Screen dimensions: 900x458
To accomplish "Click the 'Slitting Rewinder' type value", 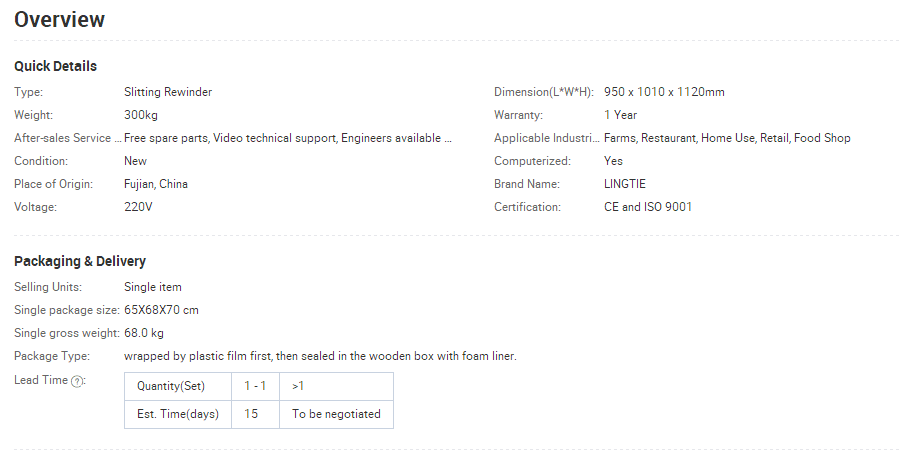I will 168,92.
